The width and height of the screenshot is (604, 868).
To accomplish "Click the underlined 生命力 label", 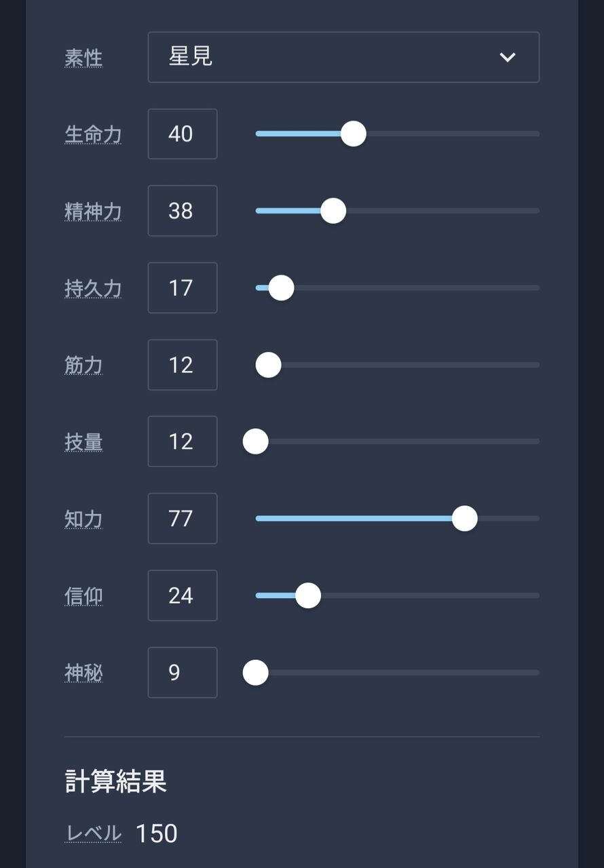I will point(93,134).
